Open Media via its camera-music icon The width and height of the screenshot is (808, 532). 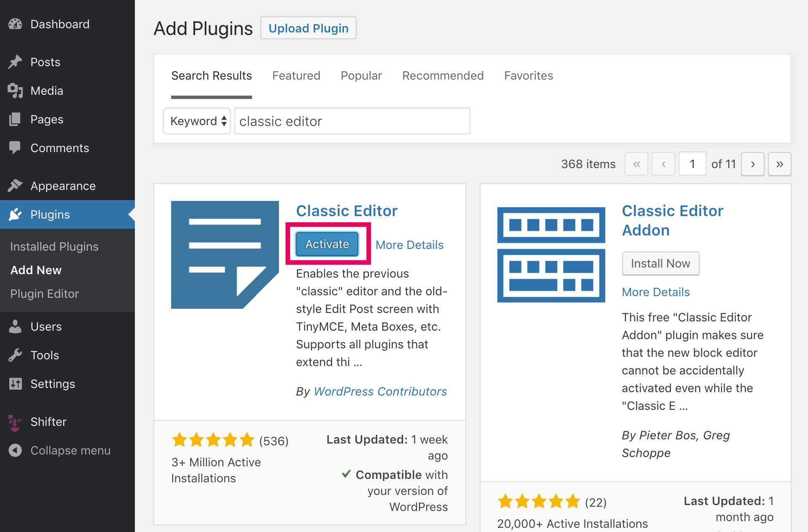pos(15,91)
